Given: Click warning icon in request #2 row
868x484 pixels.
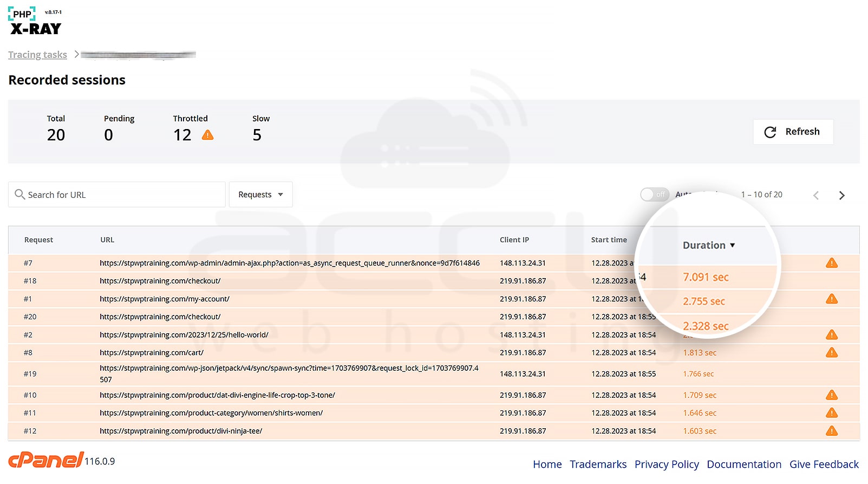Looking at the screenshot, I should point(832,335).
